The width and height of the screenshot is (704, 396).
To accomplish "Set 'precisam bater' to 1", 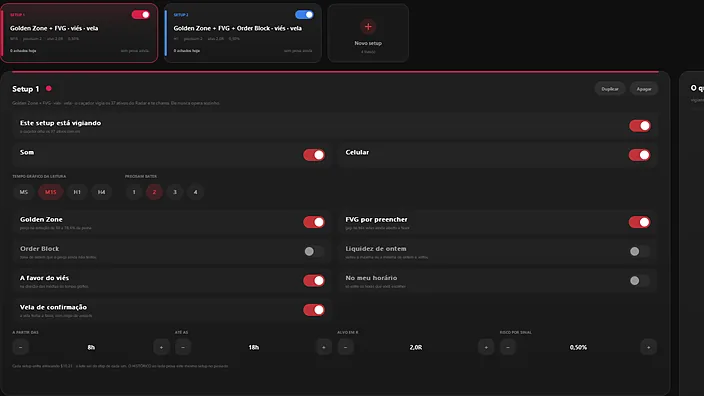I will pos(134,192).
